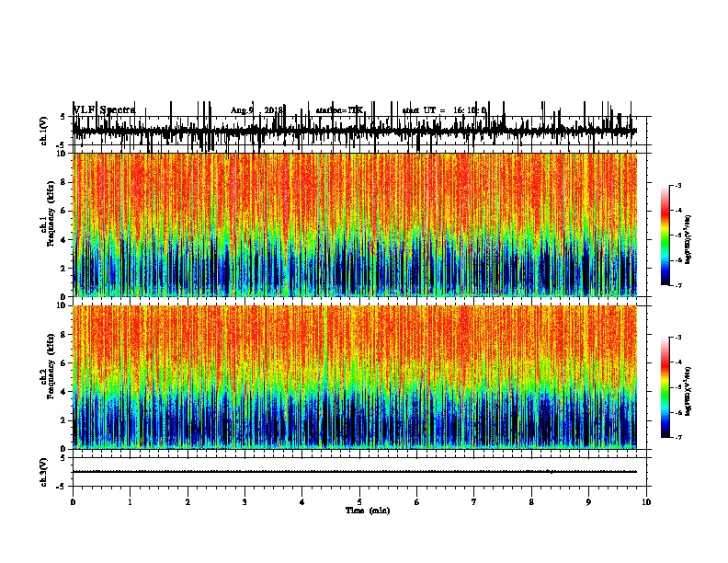Select the ch.1 colorbar log(PSD) label
Image resolution: width=728 pixels, height=563 pixels.
pyautogui.click(x=688, y=239)
